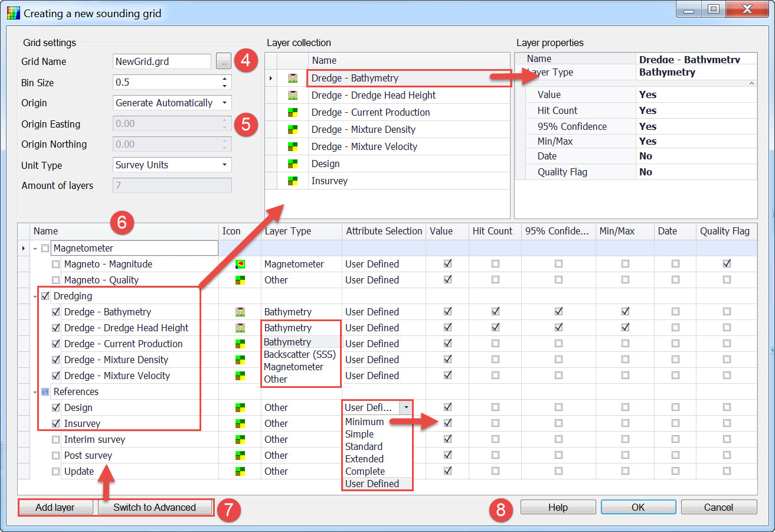This screenshot has height=532, width=775.
Task: Uncheck the Dredging group checkbox
Action: click(45, 296)
